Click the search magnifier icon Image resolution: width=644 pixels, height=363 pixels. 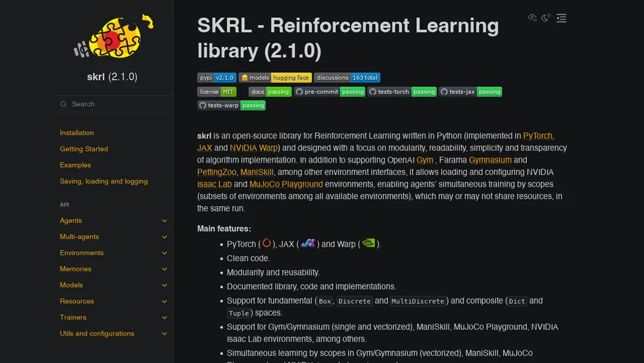(64, 105)
